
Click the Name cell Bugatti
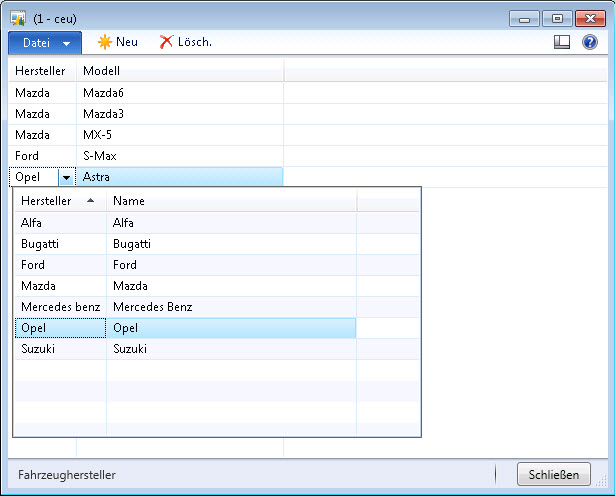point(231,244)
